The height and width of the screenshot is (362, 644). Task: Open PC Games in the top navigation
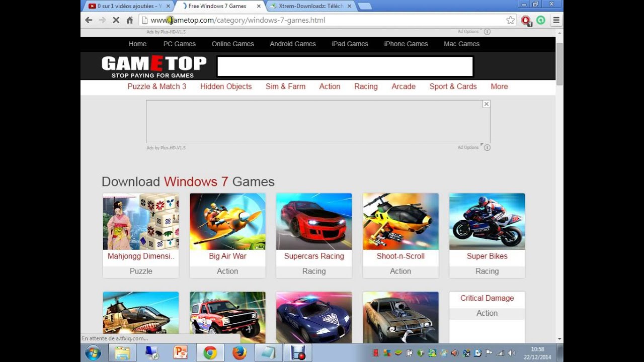click(180, 44)
